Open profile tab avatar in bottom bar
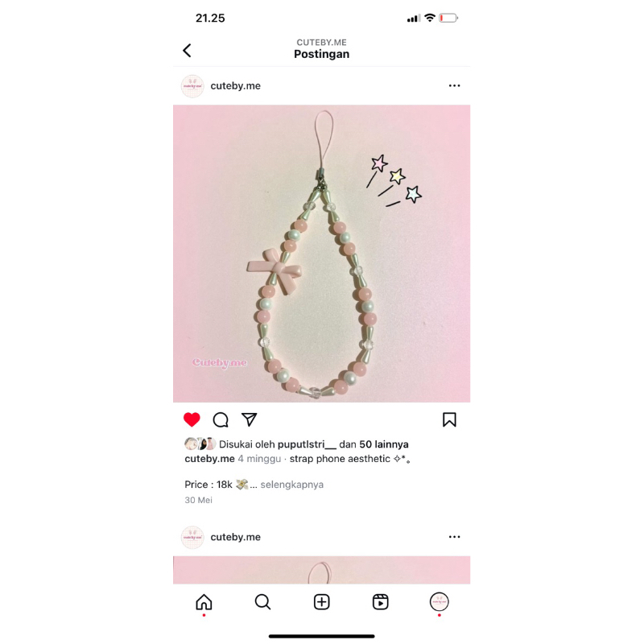The height and width of the screenshot is (644, 644). [439, 602]
